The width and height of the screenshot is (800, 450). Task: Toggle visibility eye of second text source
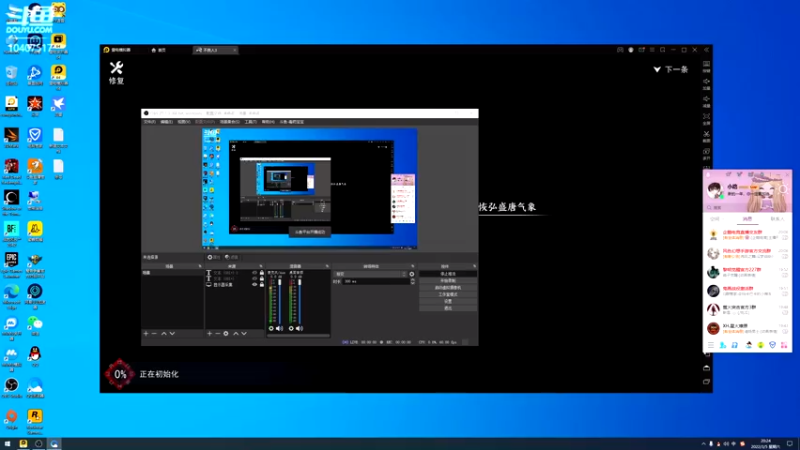[x=255, y=279]
